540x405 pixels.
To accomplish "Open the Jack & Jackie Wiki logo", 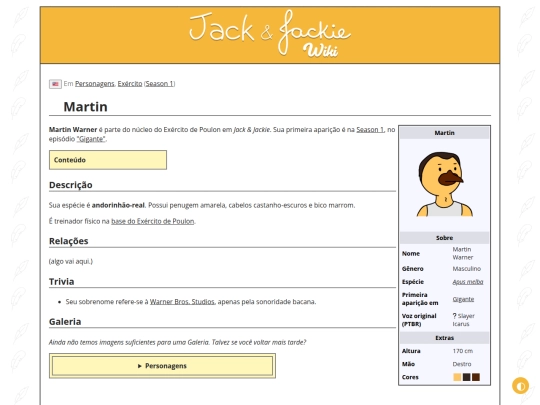I will click(270, 34).
